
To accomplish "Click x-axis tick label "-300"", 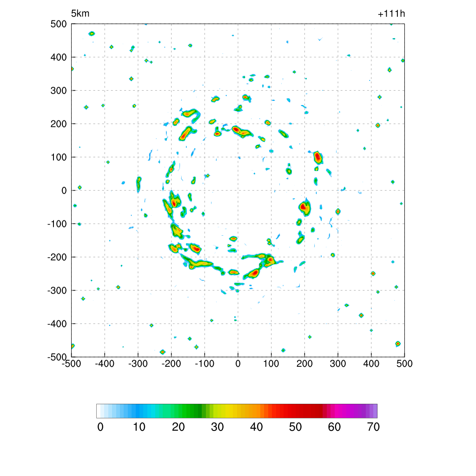I will pos(138,364).
